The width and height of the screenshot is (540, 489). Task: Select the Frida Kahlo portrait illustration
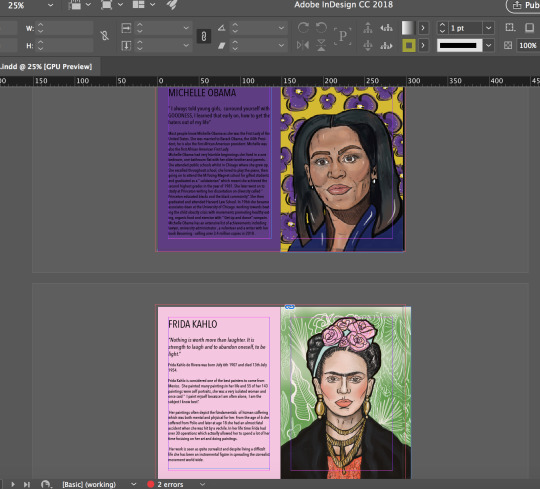[345, 393]
